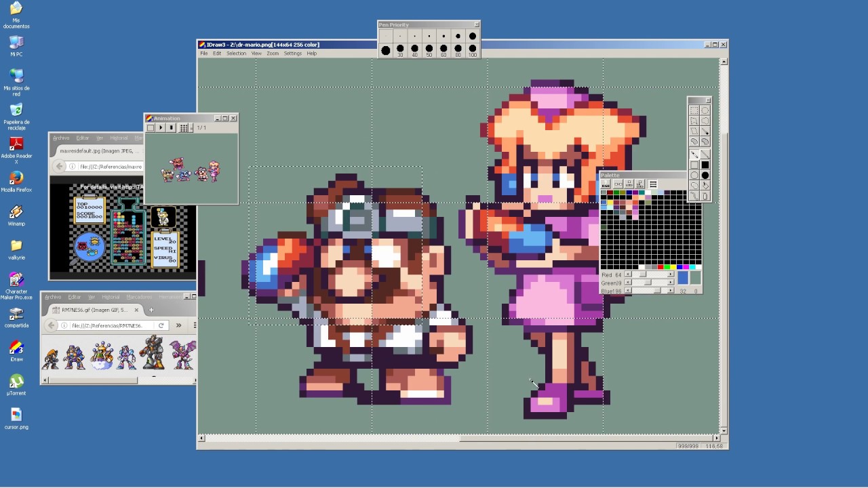The image size is (868, 488).
Task: Pick the freeform closed shape tool
Action: tap(694, 185)
